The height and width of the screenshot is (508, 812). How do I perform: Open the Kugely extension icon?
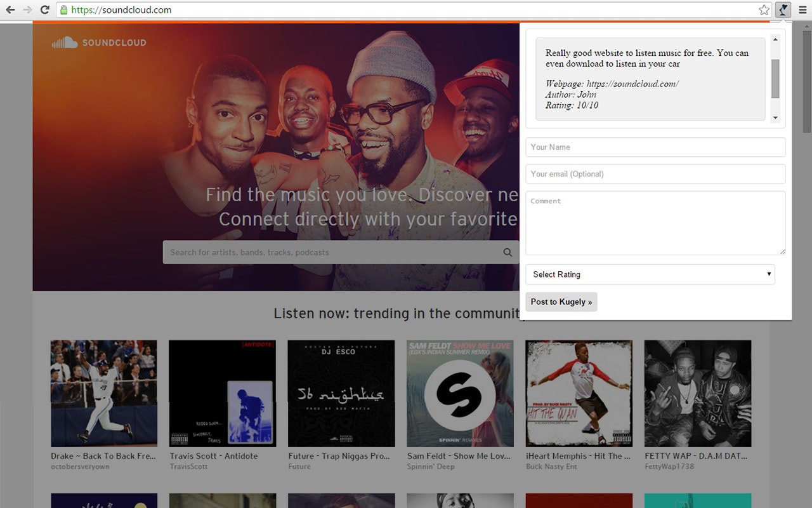click(783, 10)
